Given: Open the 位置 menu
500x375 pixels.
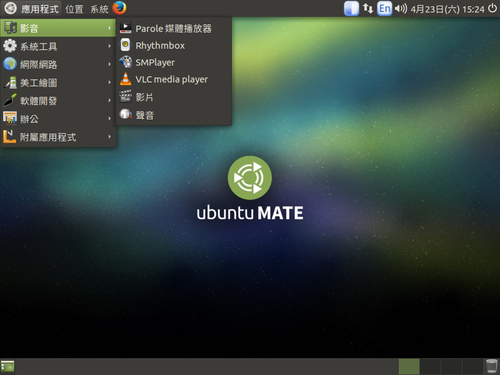Looking at the screenshot, I should click(74, 9).
